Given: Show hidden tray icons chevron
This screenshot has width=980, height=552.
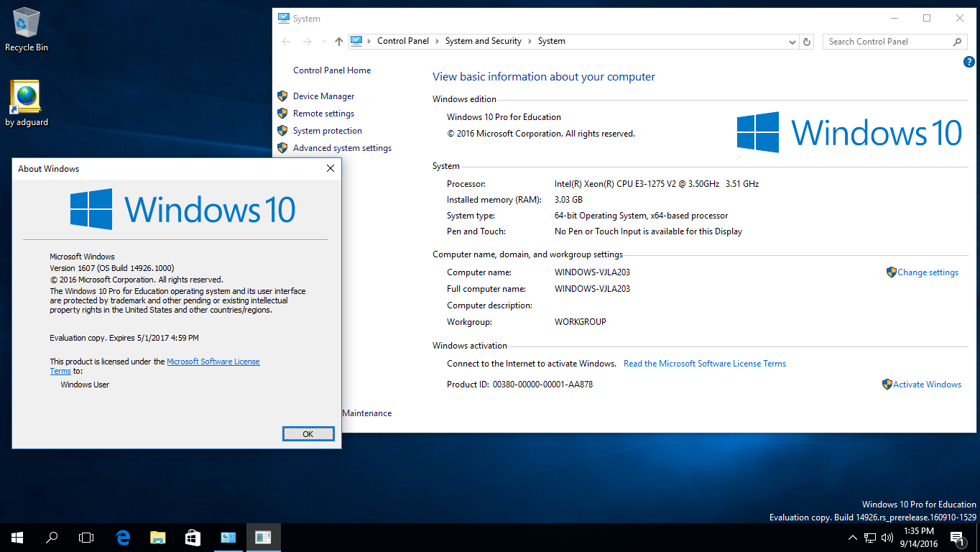Looking at the screenshot, I should click(x=853, y=537).
